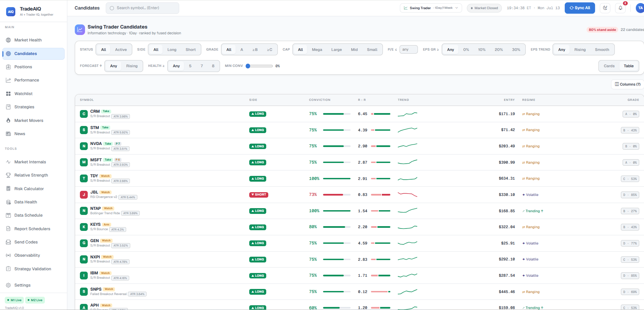
Task: Open the NVDA candidate row
Action: tap(359, 146)
